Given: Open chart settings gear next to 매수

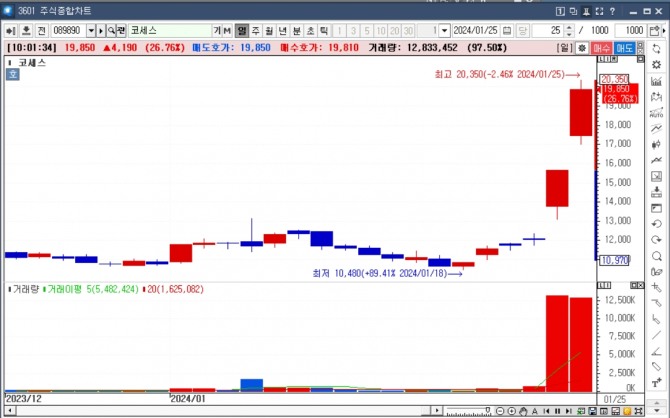Looking at the screenshot, I should [x=582, y=48].
